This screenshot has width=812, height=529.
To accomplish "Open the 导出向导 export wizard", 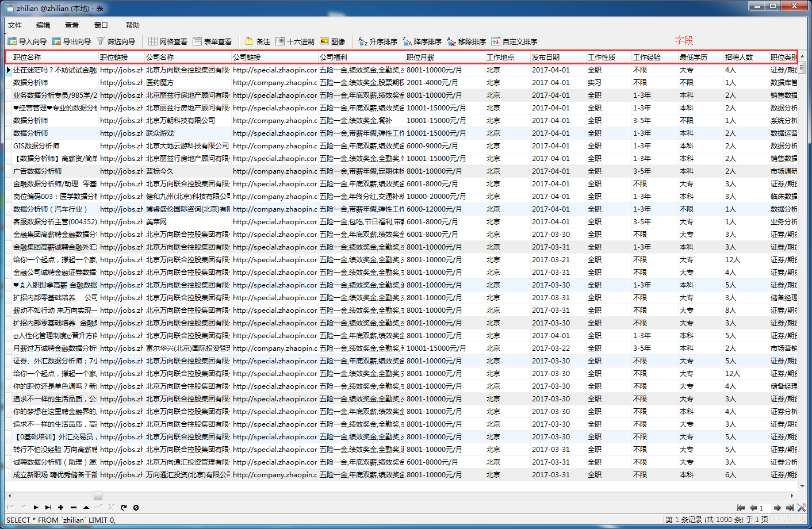I will 71,41.
